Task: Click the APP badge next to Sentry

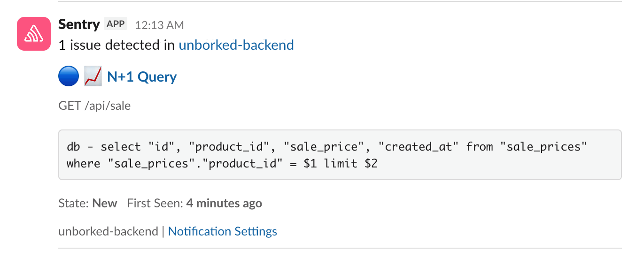Action: pyautogui.click(x=116, y=24)
